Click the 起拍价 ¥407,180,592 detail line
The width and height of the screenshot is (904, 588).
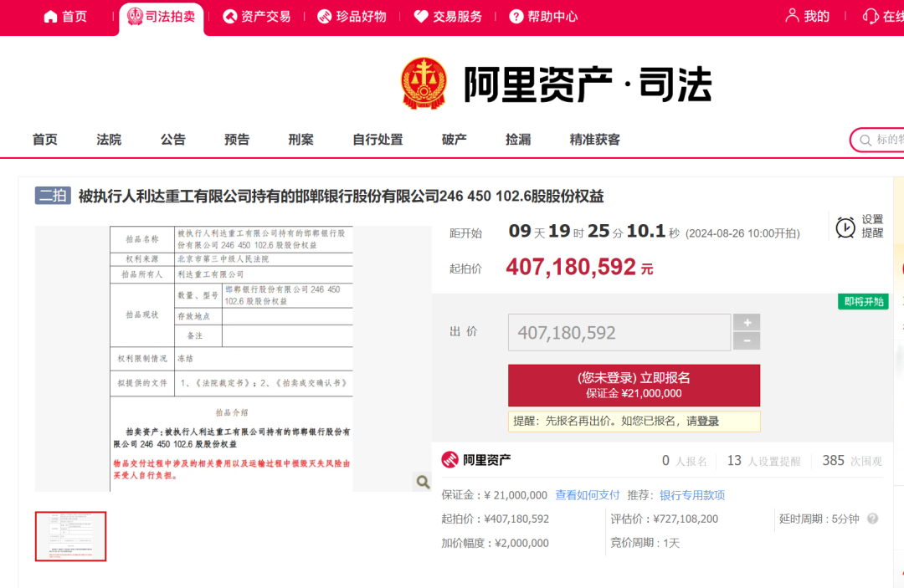pyautogui.click(x=496, y=519)
